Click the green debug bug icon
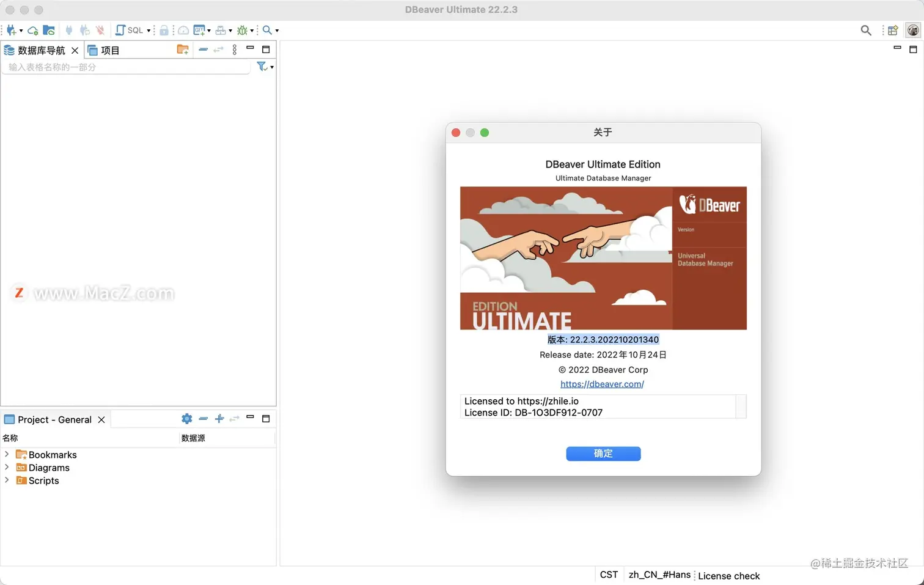This screenshot has width=924, height=585. (x=243, y=30)
